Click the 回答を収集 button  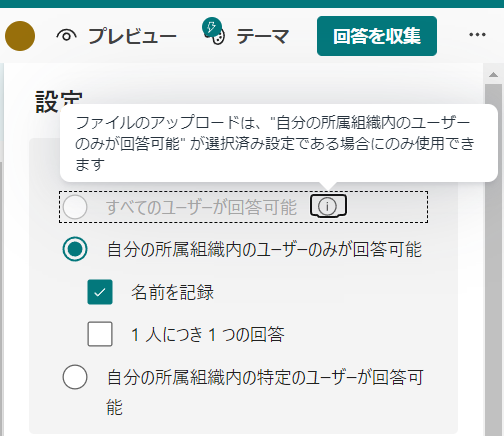(x=377, y=36)
